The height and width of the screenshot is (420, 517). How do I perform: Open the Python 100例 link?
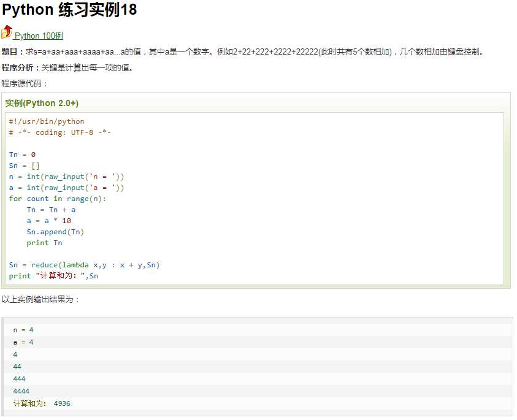(39, 36)
